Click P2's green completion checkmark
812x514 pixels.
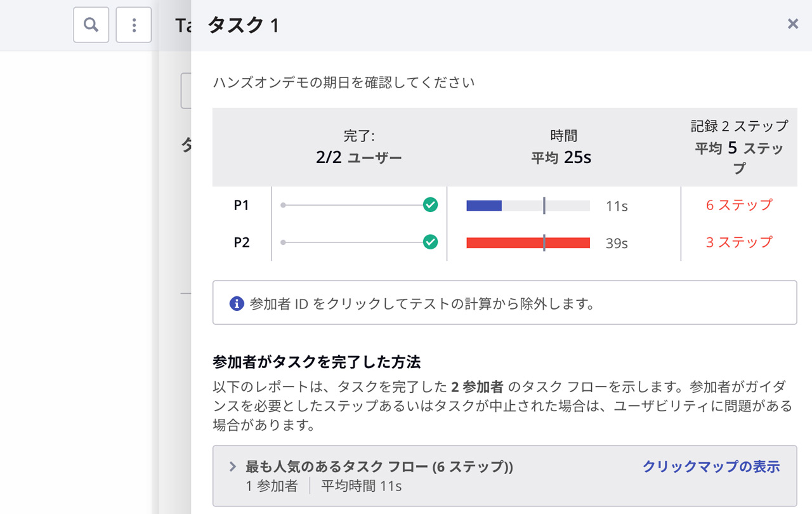pos(430,242)
